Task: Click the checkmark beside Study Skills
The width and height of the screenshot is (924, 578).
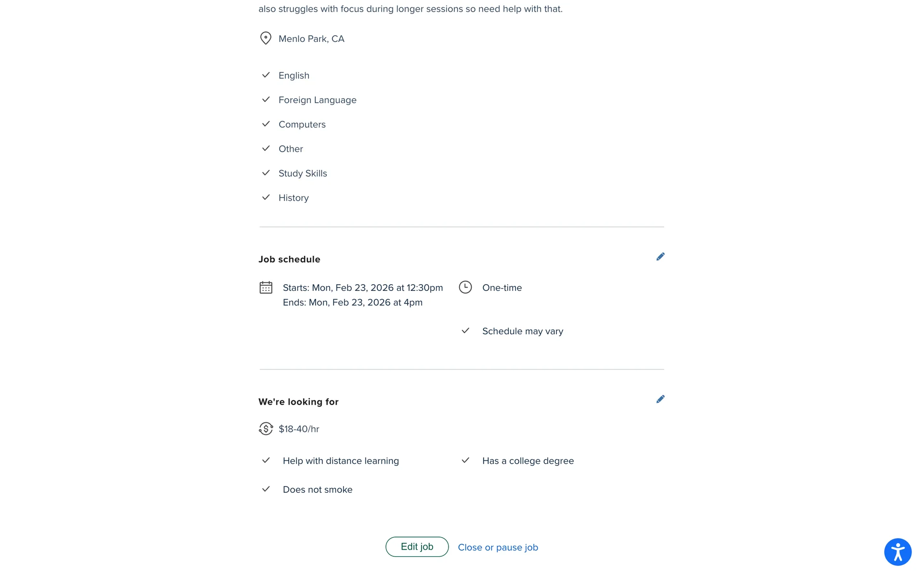Action: pyautogui.click(x=266, y=173)
